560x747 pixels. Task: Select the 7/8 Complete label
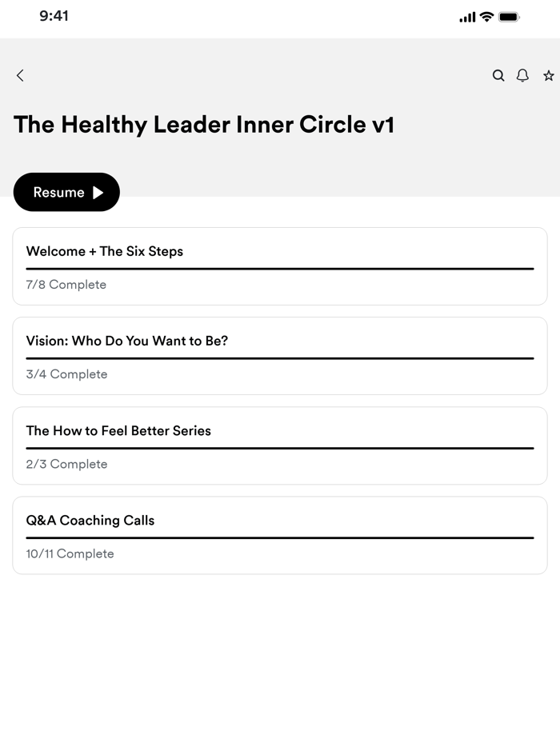[65, 284]
